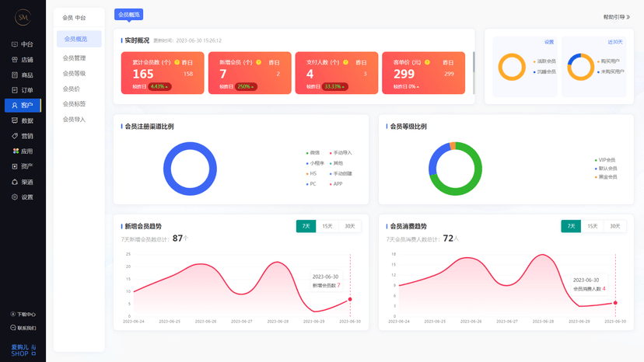Open 应用 with the colorful grid icon
644x362 pixels.
click(x=23, y=151)
